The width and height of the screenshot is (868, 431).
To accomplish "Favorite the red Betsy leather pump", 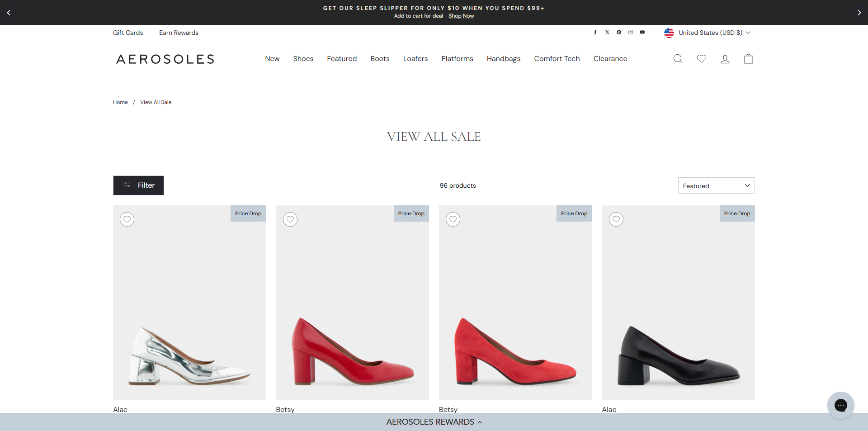I will coord(290,219).
